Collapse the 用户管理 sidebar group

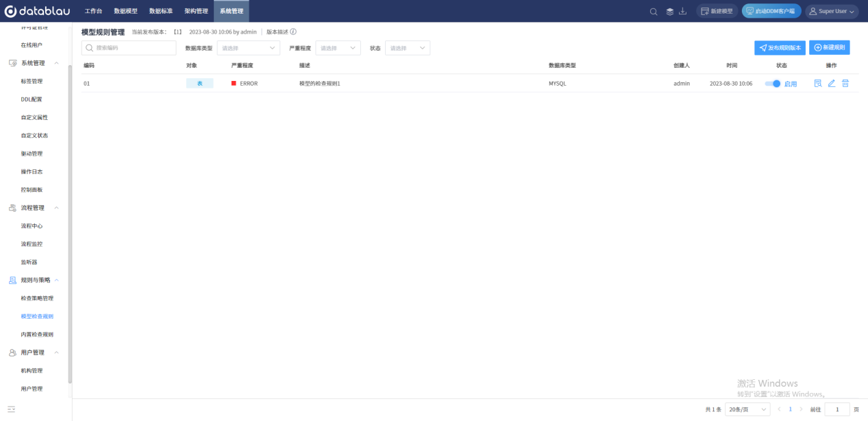click(56, 352)
